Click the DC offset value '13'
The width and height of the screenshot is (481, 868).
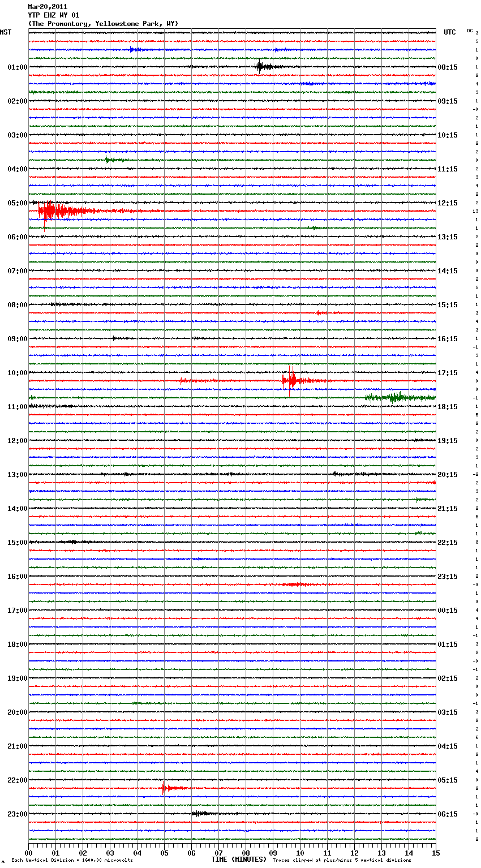476,211
